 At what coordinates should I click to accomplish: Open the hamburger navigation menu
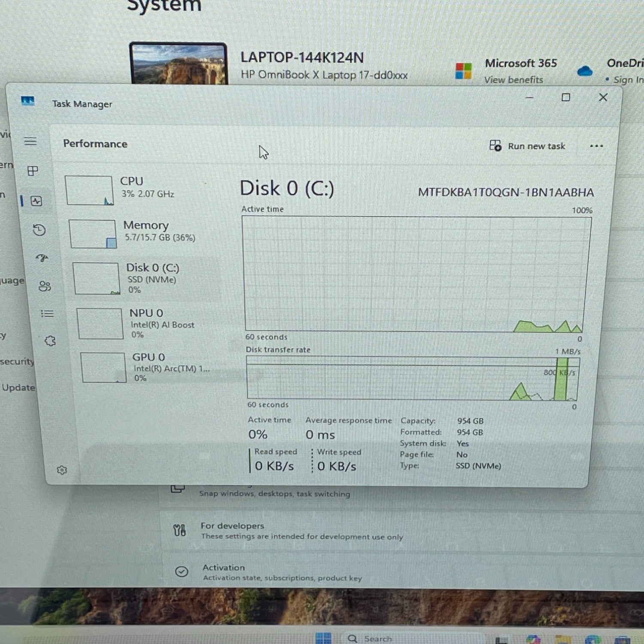tap(30, 141)
